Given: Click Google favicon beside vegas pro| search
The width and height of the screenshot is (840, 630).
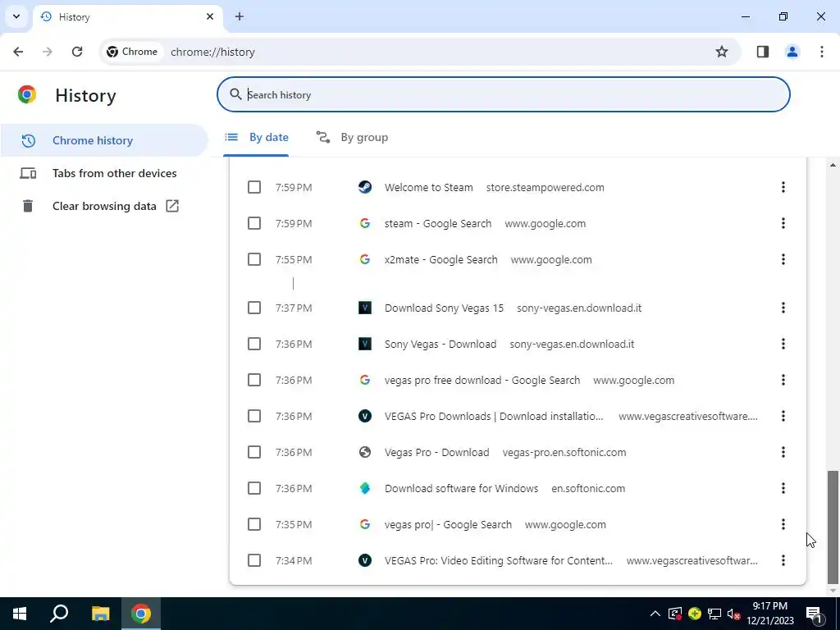Looking at the screenshot, I should pyautogui.click(x=365, y=524).
